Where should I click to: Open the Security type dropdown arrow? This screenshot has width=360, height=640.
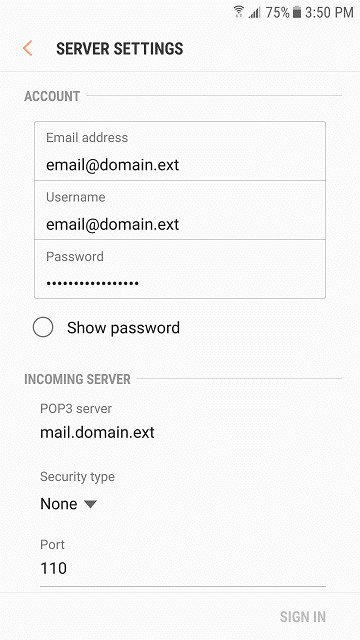coord(90,504)
